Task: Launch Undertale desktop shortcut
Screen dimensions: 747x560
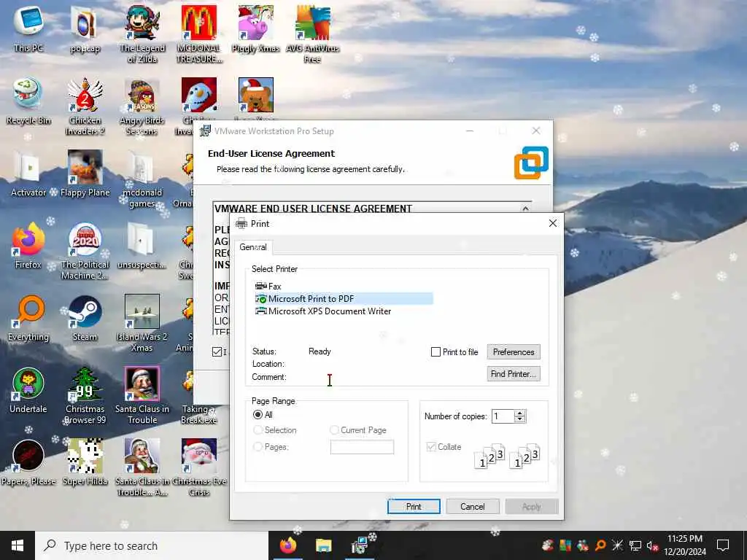Action: point(28,390)
